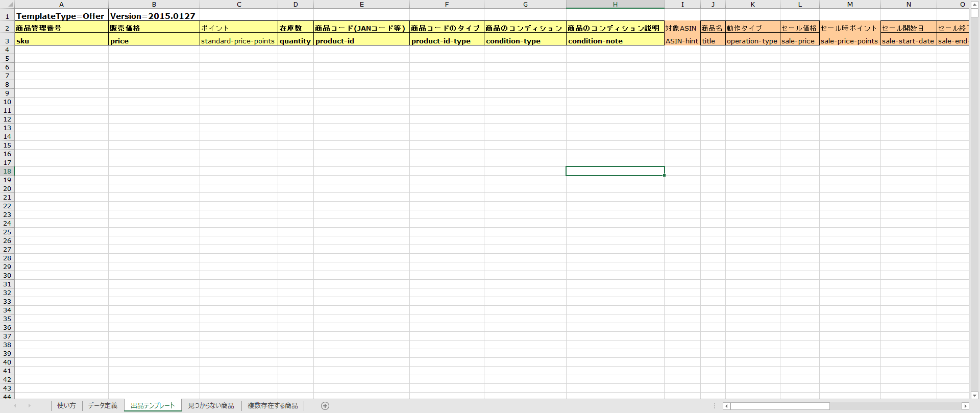Image resolution: width=980 pixels, height=413 pixels.
Task: Click the tab bar resize handle dots
Action: [x=715, y=406]
